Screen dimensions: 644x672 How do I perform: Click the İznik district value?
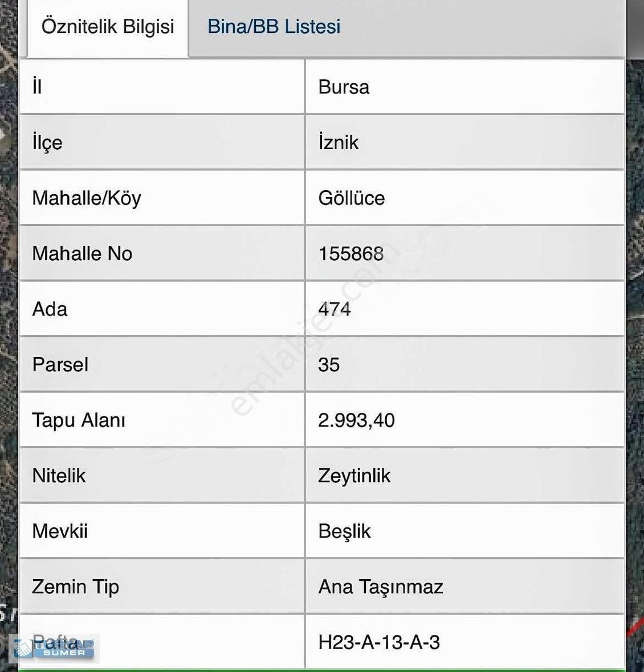point(339,142)
